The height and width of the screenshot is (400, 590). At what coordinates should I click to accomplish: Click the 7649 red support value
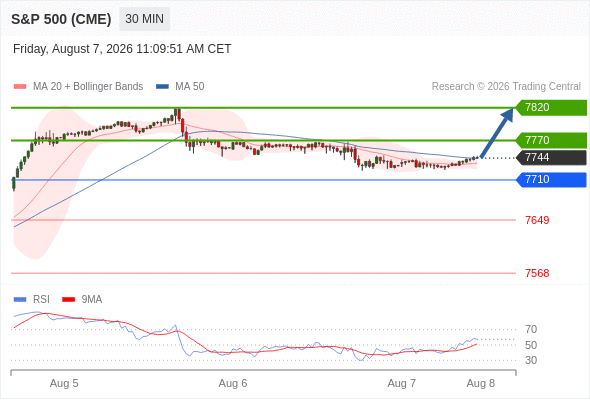537,220
